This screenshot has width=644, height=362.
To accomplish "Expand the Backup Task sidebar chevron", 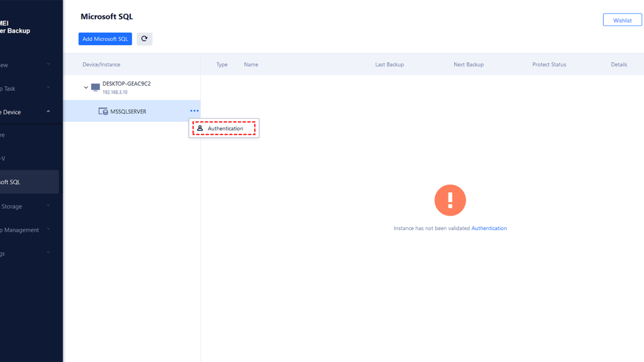I will [x=48, y=88].
